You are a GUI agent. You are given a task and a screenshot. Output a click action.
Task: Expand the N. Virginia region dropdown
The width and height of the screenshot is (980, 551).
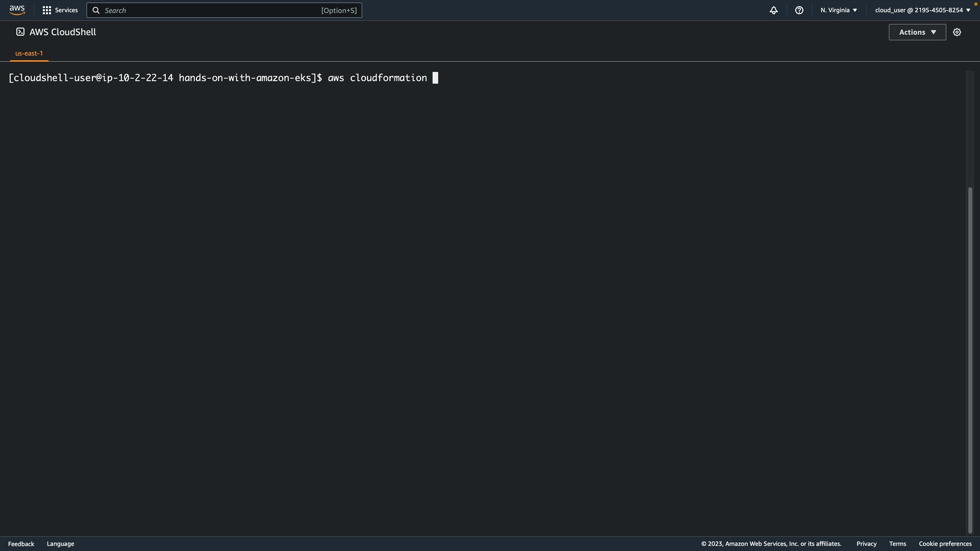839,10
